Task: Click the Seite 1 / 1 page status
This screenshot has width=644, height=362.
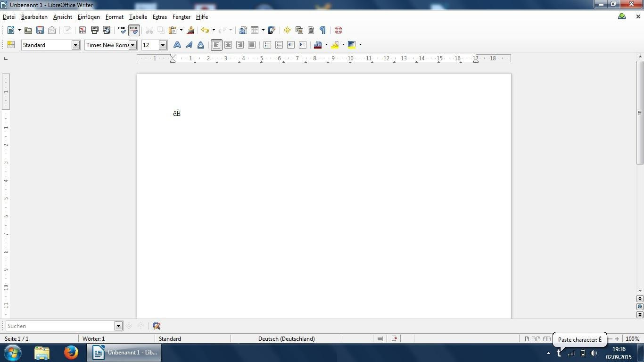Action: pyautogui.click(x=17, y=339)
